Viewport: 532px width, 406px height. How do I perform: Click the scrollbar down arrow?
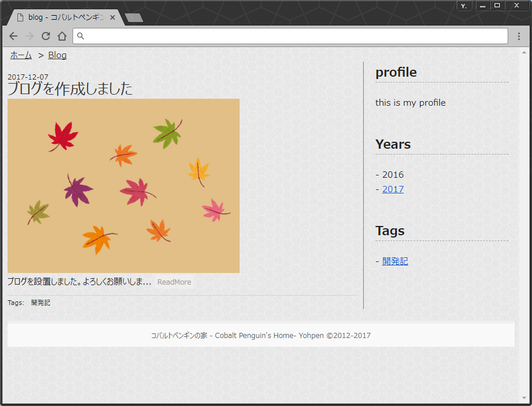[x=524, y=398]
